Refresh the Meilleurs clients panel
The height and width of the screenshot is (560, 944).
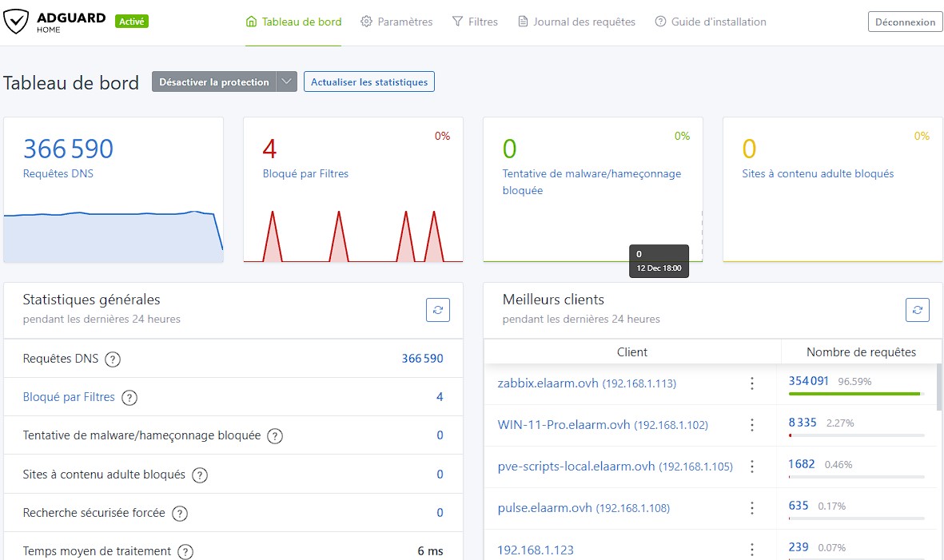tap(918, 310)
